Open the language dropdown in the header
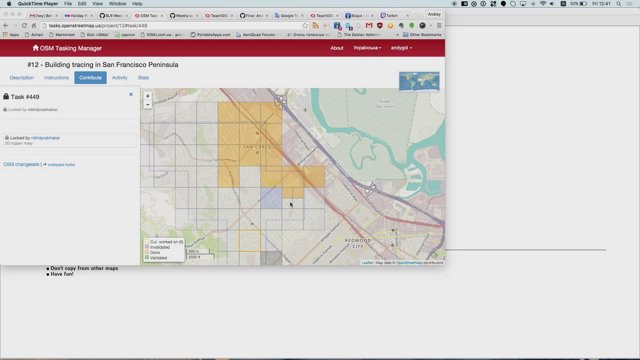The height and width of the screenshot is (360, 640). click(367, 48)
